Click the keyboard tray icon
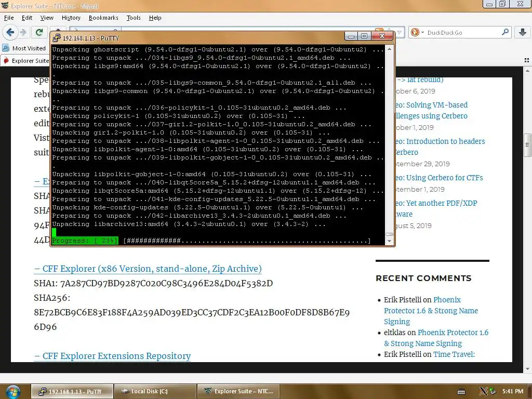The image size is (532, 399). [461, 392]
